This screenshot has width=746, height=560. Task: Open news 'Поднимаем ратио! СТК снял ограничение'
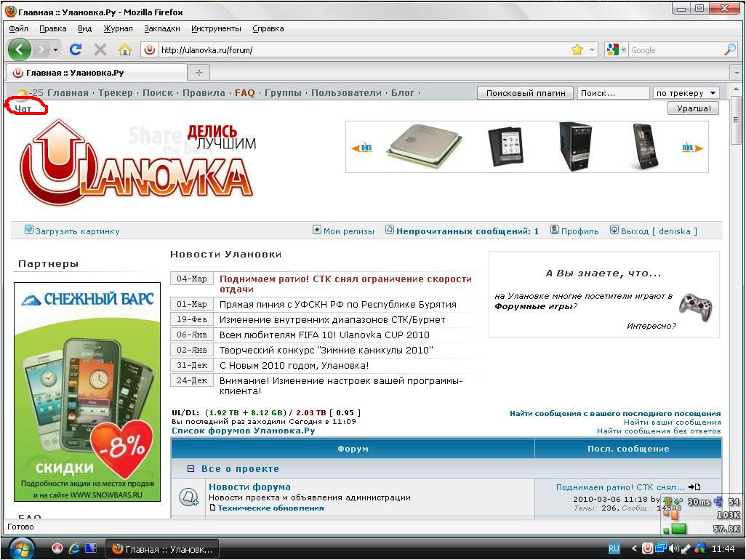pyautogui.click(x=346, y=284)
